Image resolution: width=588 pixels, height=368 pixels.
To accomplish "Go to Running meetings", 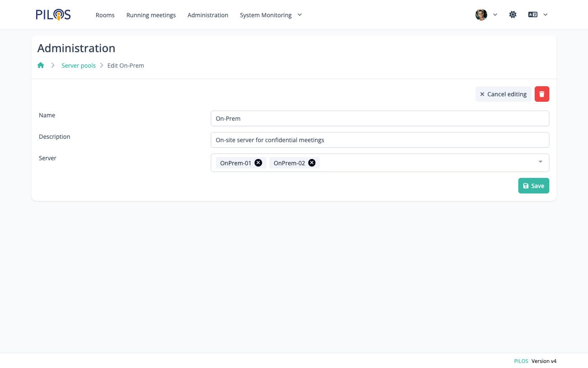I will point(151,15).
